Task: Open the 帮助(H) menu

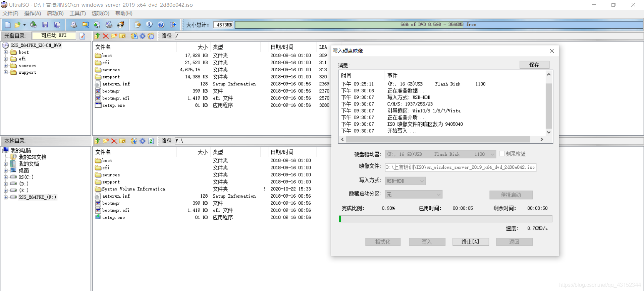Action: [x=124, y=13]
